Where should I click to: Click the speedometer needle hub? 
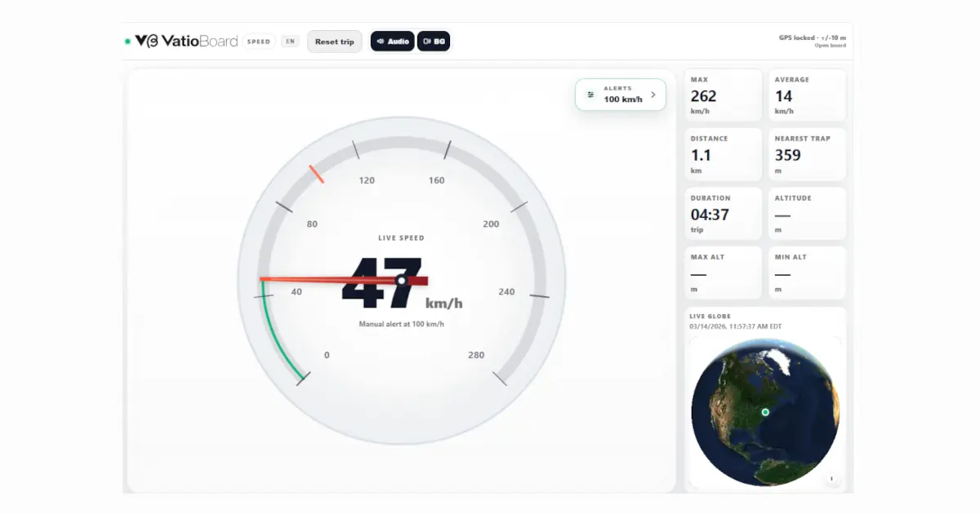coord(402,281)
